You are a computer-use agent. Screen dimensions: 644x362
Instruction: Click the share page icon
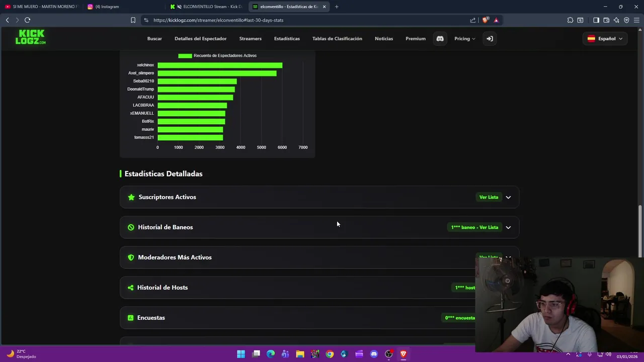coord(473,20)
